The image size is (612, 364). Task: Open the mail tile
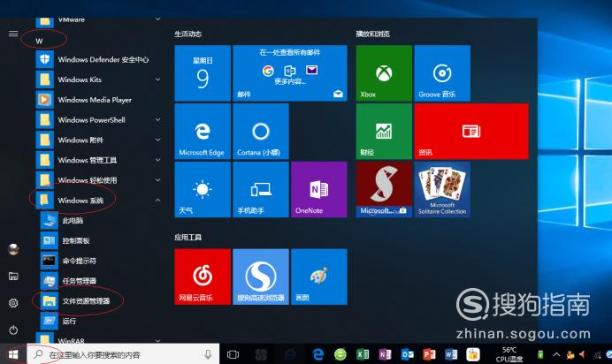[x=289, y=73]
